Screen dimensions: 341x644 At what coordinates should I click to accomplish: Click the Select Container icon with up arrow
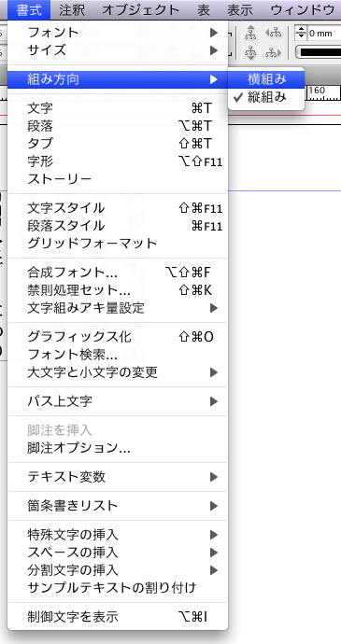[250, 33]
